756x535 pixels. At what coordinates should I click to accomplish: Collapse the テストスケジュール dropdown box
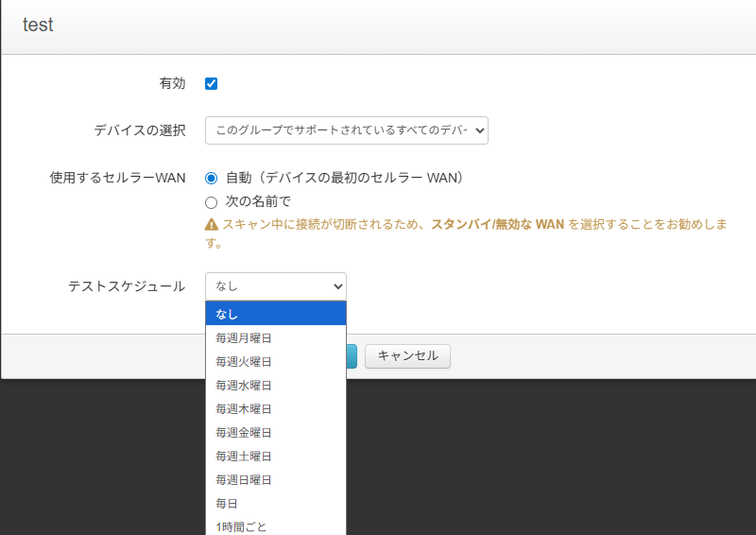(275, 285)
